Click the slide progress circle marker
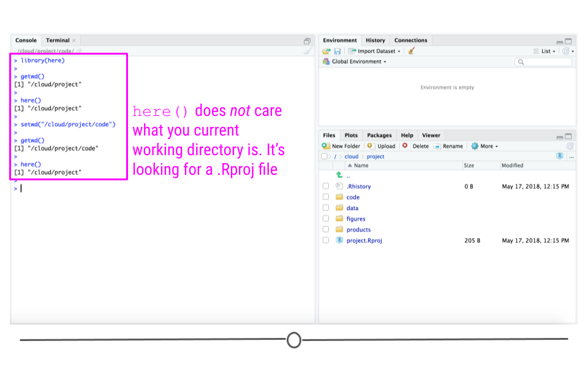The width and height of the screenshot is (588, 368). pos(294,340)
